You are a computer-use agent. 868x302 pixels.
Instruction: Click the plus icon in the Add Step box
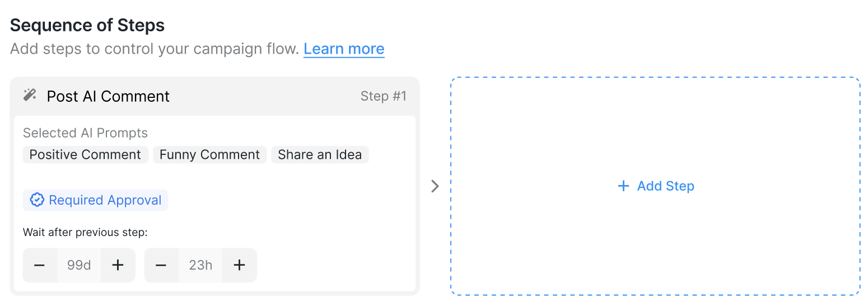pos(623,186)
